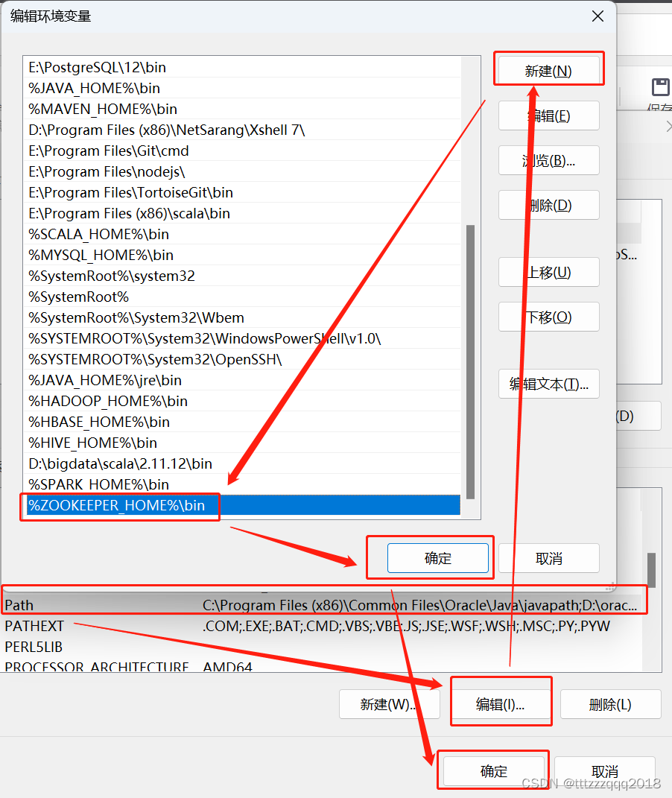The image size is (672, 798).
Task: Select the Path system variable row
Action: (x=322, y=605)
